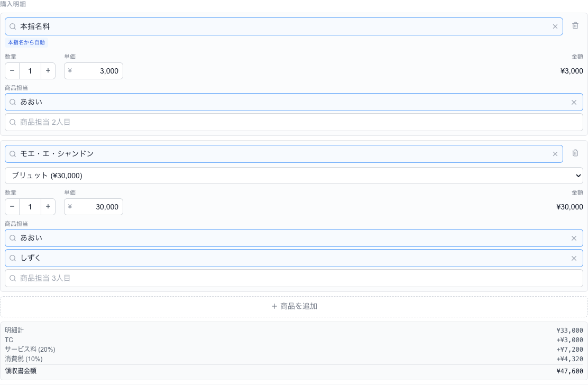Edit the 3,000 unit price field
The image size is (588, 385).
pos(94,71)
